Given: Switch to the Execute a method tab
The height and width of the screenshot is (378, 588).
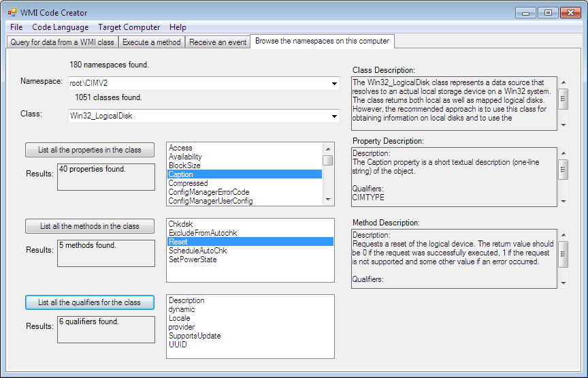Looking at the screenshot, I should click(151, 42).
